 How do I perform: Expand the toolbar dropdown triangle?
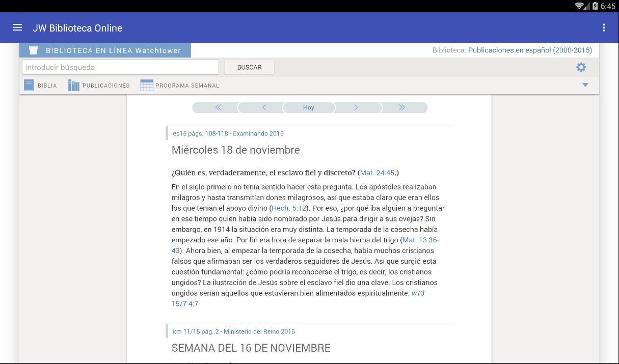pos(585,85)
